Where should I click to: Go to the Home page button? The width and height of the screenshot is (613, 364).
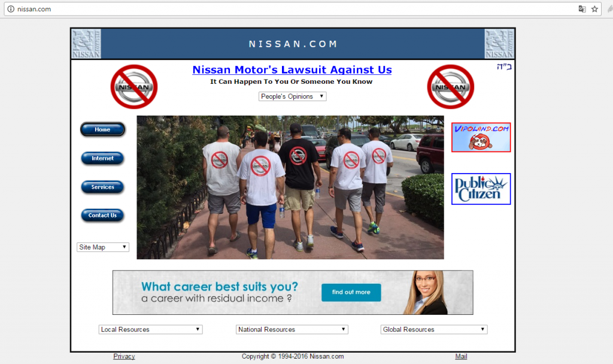point(102,129)
